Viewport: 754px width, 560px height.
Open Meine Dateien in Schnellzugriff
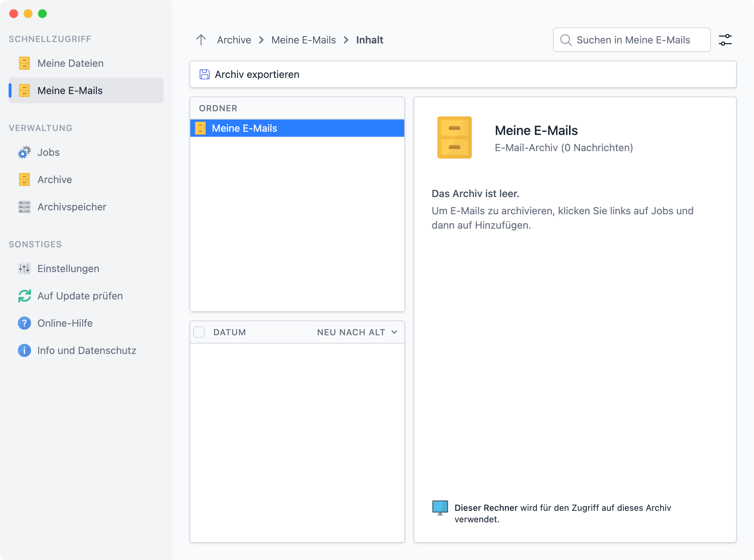click(70, 63)
